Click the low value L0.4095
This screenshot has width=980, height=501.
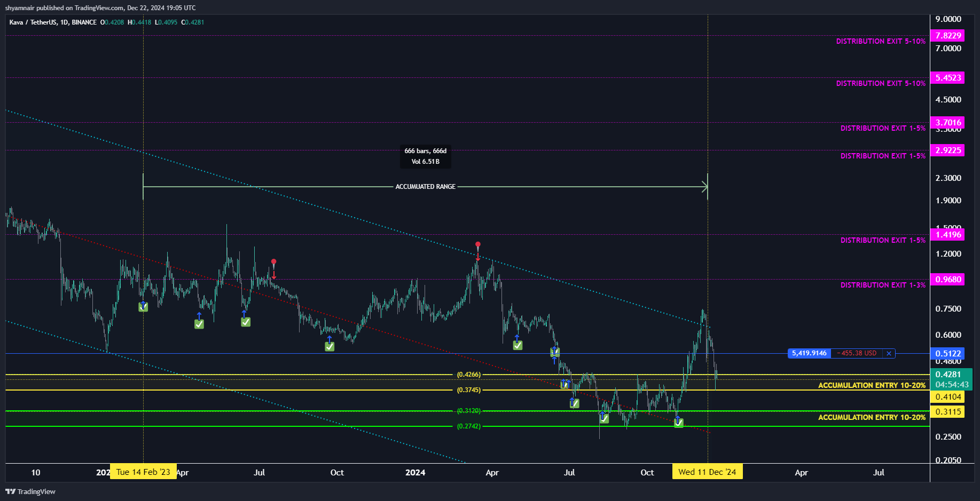[x=166, y=22]
